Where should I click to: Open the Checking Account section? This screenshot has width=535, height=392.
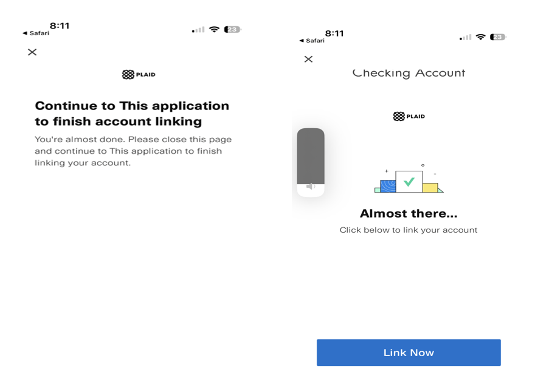point(409,72)
